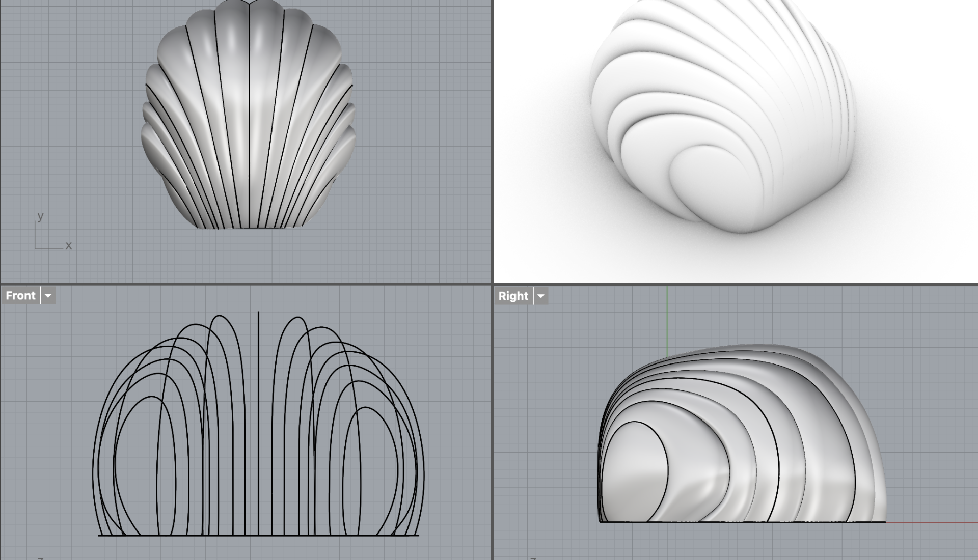This screenshot has height=560, width=978.
Task: Open the Right viewport dropdown arrow
Action: 540,296
